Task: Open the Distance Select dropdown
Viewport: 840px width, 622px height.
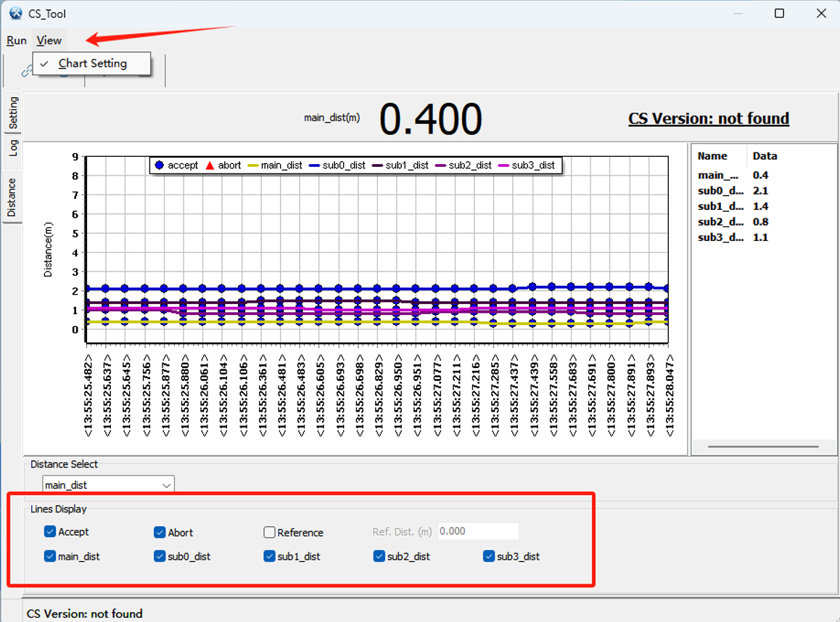Action: click(x=167, y=484)
